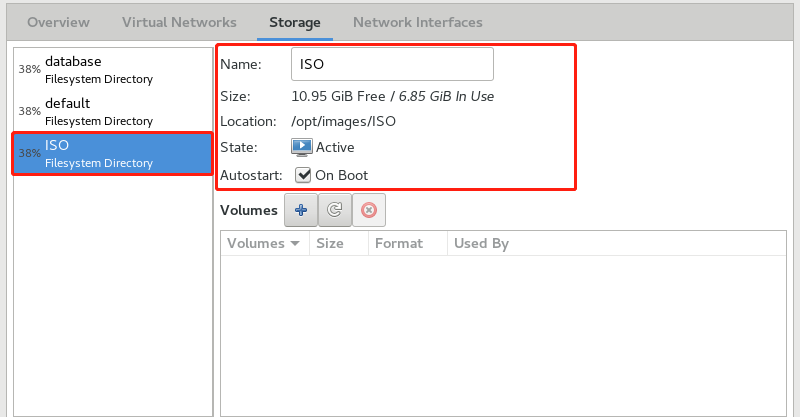Screen dimensions: 800x417
Task: Click the Used By column header
Action: coord(481,243)
